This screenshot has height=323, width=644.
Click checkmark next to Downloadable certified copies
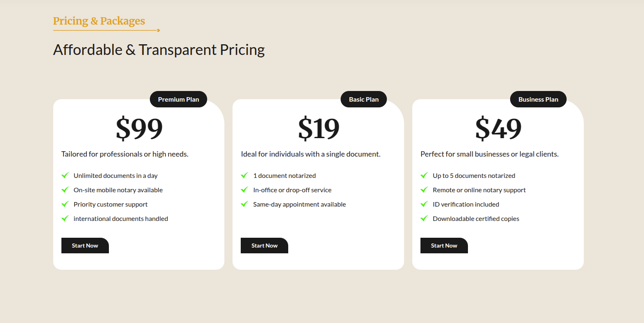[x=424, y=218]
